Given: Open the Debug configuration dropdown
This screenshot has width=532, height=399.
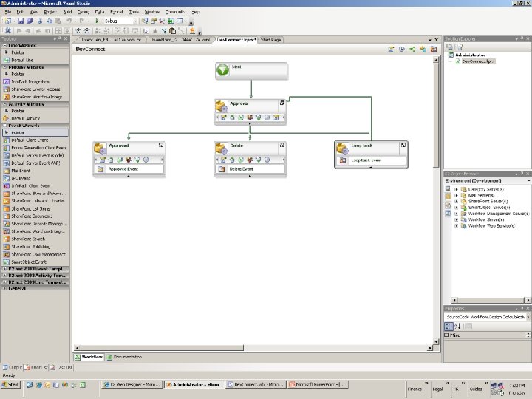Looking at the screenshot, I should 135,21.
